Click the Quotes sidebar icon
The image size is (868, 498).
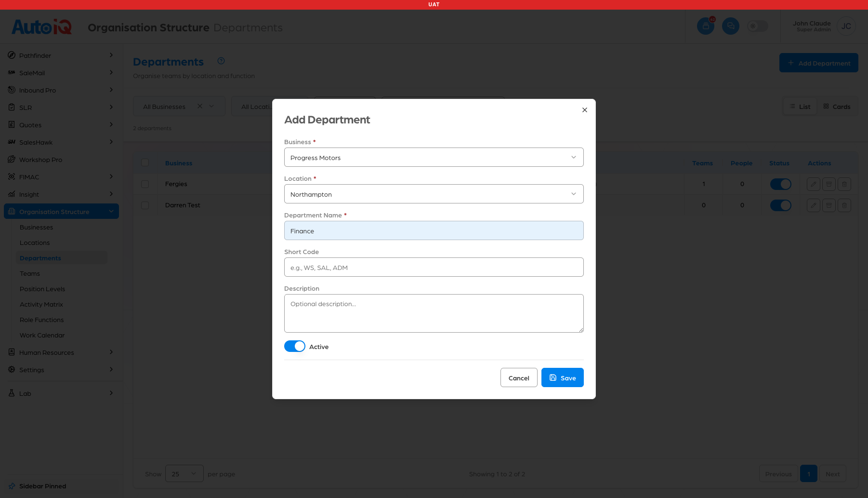[12, 125]
